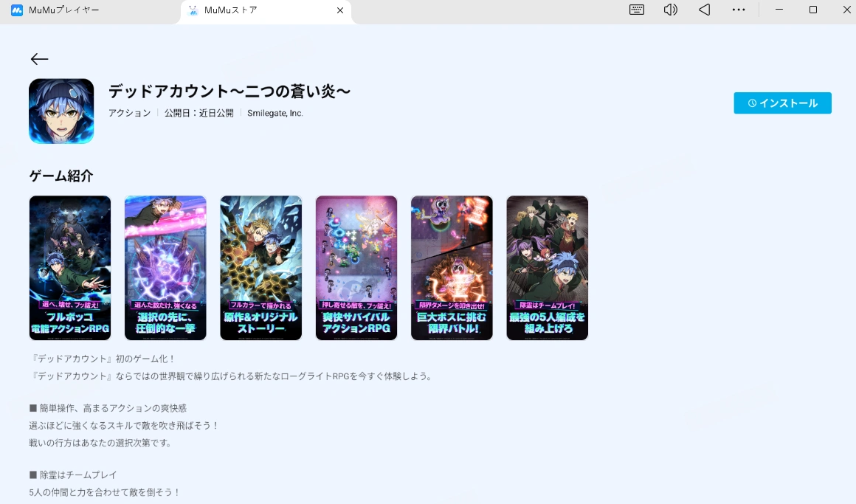Click the Smilegate, Inc. developer name
856x504 pixels.
point(275,113)
